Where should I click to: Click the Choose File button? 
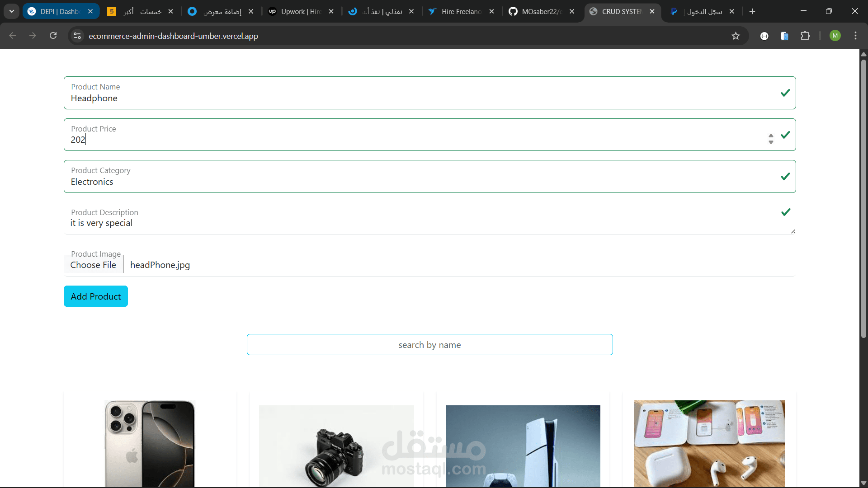[93, 265]
